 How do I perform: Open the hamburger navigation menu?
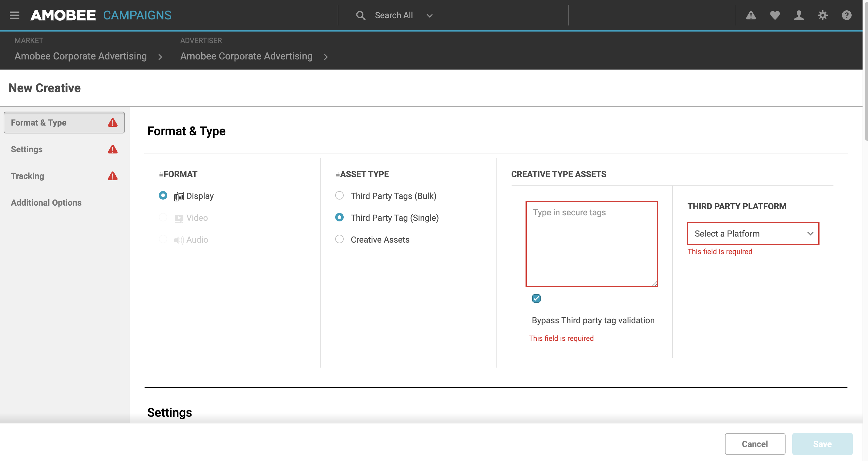tap(15, 15)
